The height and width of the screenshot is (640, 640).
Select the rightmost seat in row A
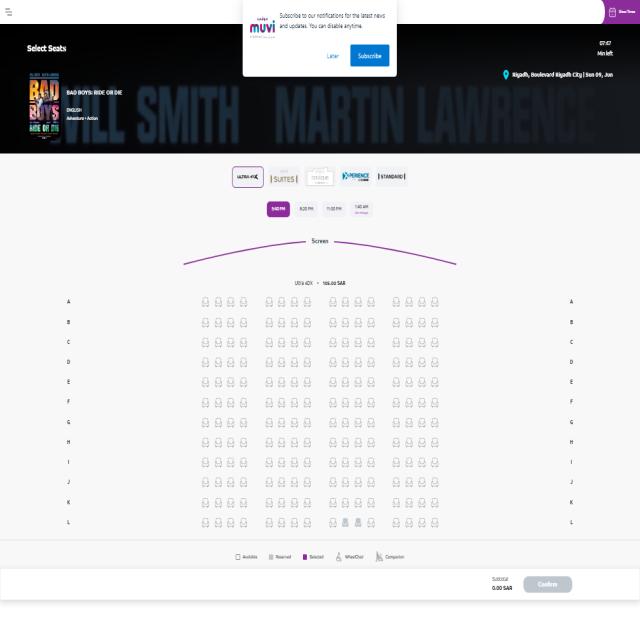(435, 302)
